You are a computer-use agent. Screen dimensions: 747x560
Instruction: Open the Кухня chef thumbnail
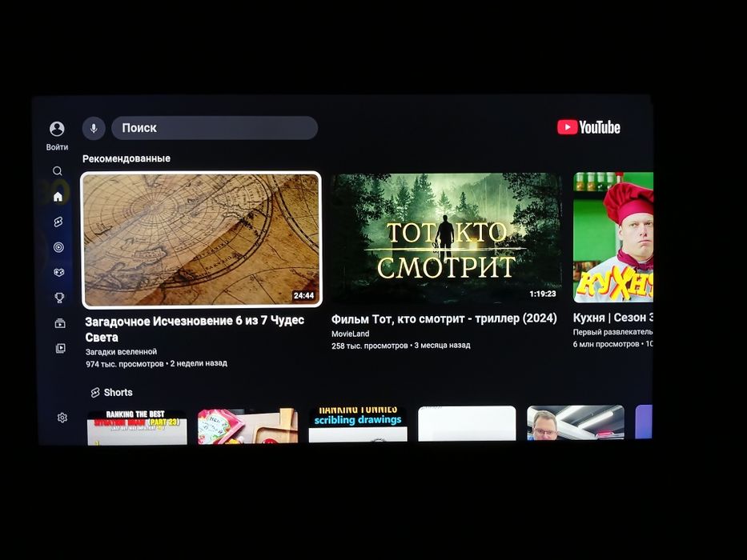(x=612, y=237)
